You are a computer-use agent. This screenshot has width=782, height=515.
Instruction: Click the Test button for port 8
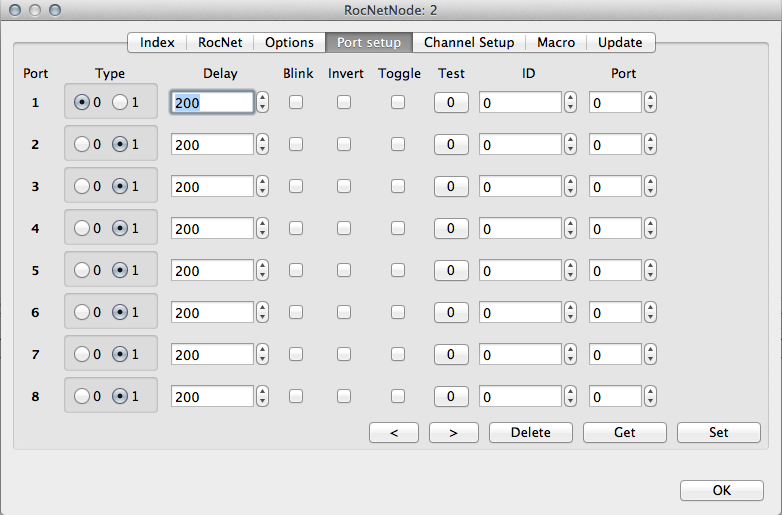(451, 396)
